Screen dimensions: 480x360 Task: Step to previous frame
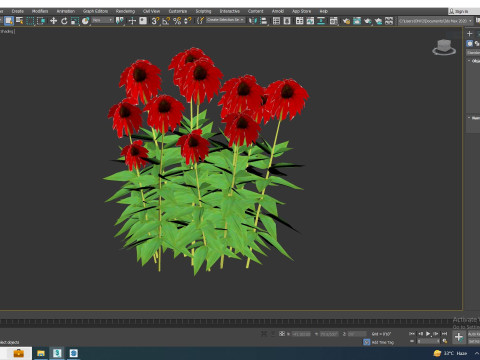tap(420, 333)
